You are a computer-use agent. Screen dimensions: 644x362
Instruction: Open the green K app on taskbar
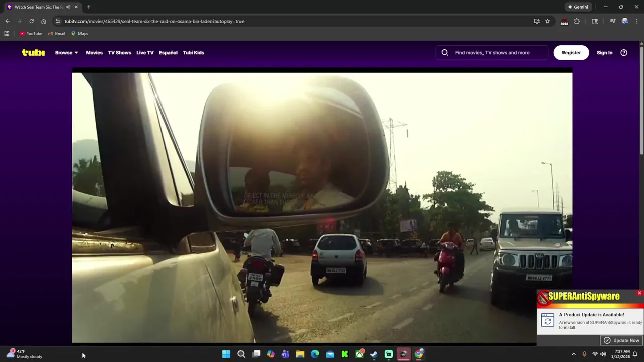point(345,354)
